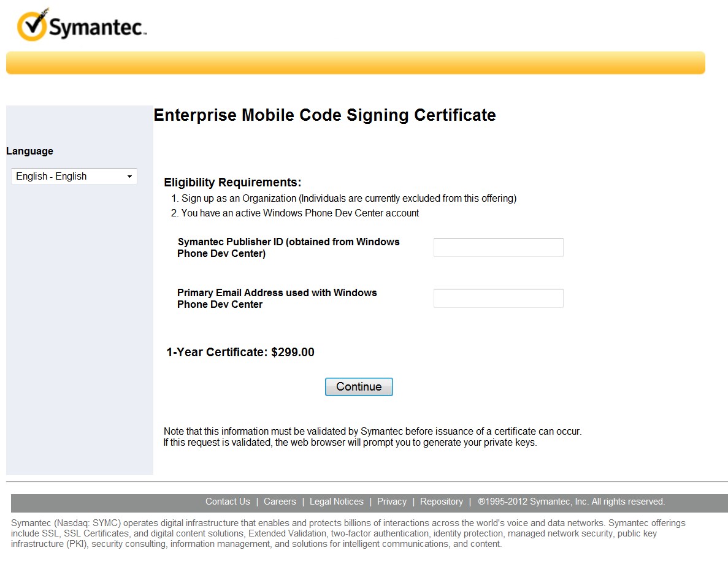The width and height of the screenshot is (728, 561).
Task: Select the Language label above the selector
Action: click(x=29, y=151)
